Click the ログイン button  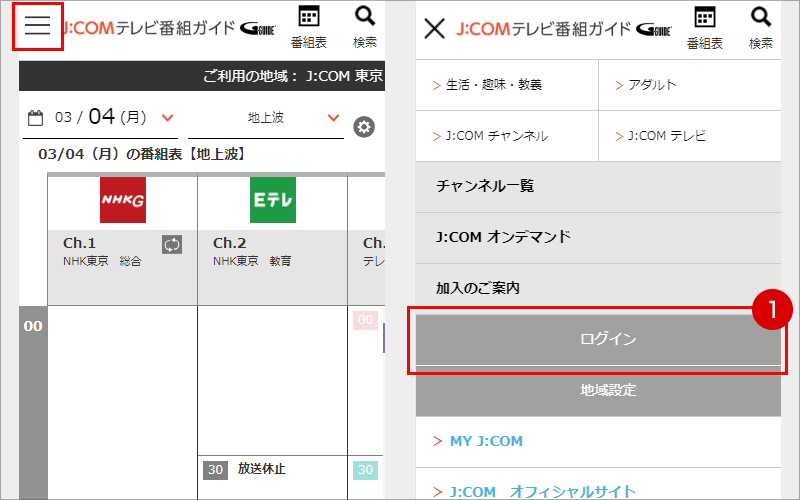point(598,339)
